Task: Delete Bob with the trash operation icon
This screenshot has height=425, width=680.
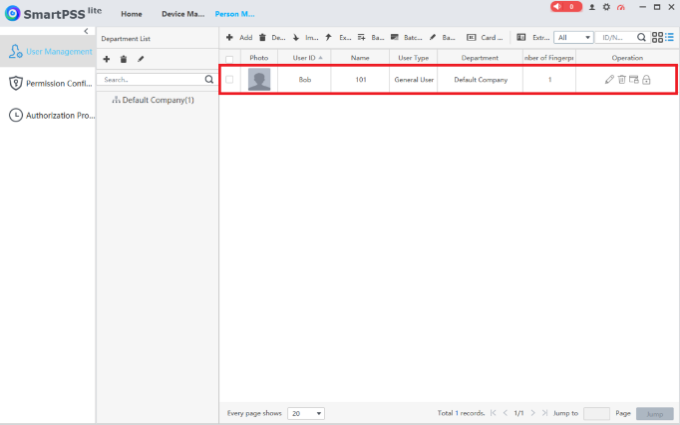Action: click(622, 79)
